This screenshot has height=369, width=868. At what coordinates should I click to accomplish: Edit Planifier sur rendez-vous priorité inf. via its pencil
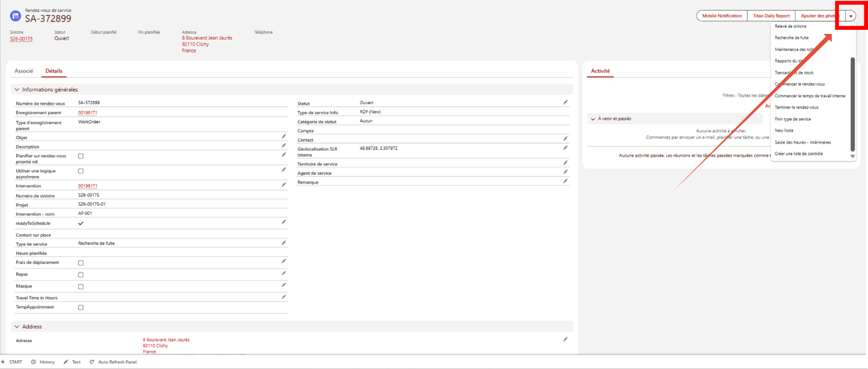(x=284, y=155)
